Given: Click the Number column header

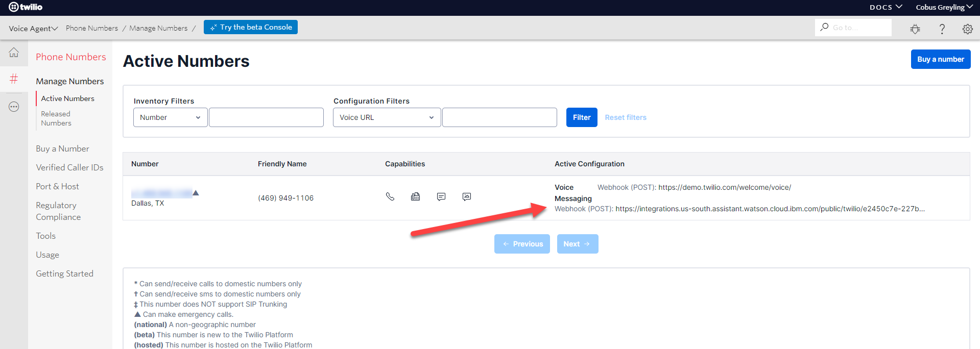Looking at the screenshot, I should coord(145,164).
